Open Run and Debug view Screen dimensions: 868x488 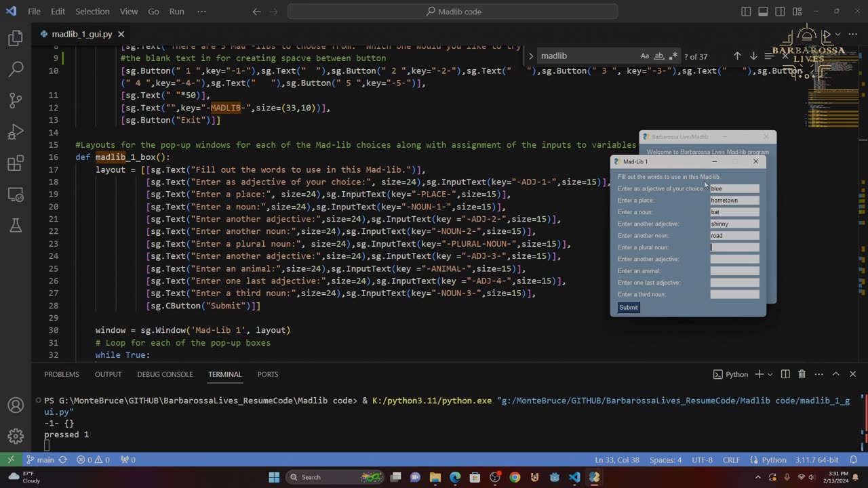pos(16,132)
